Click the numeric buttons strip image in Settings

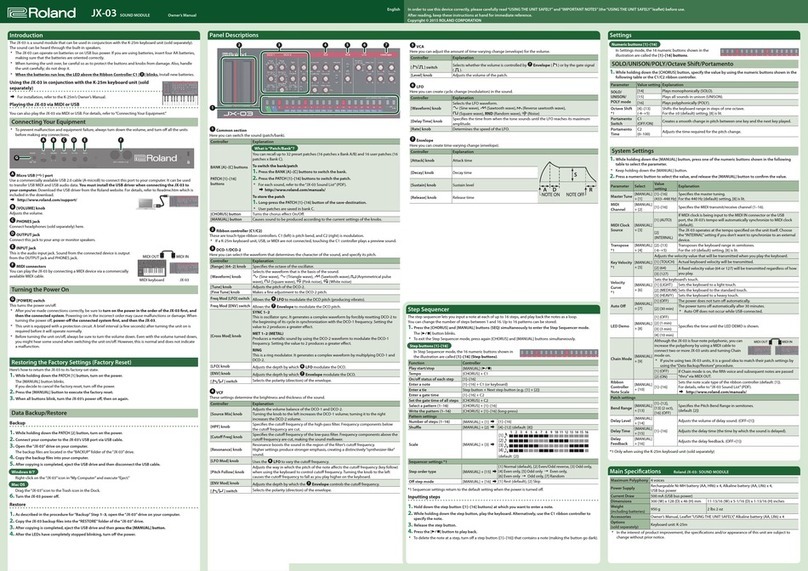pyautogui.click(x=759, y=52)
